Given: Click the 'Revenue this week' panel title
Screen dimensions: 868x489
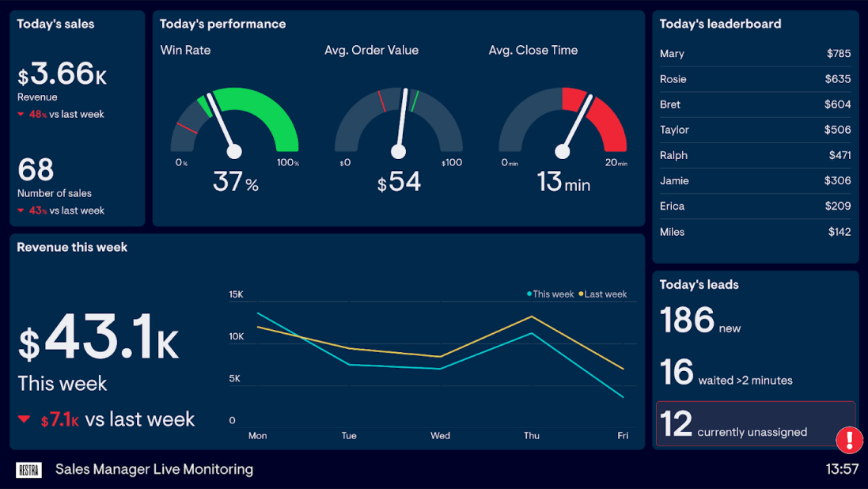Looking at the screenshot, I should (72, 248).
